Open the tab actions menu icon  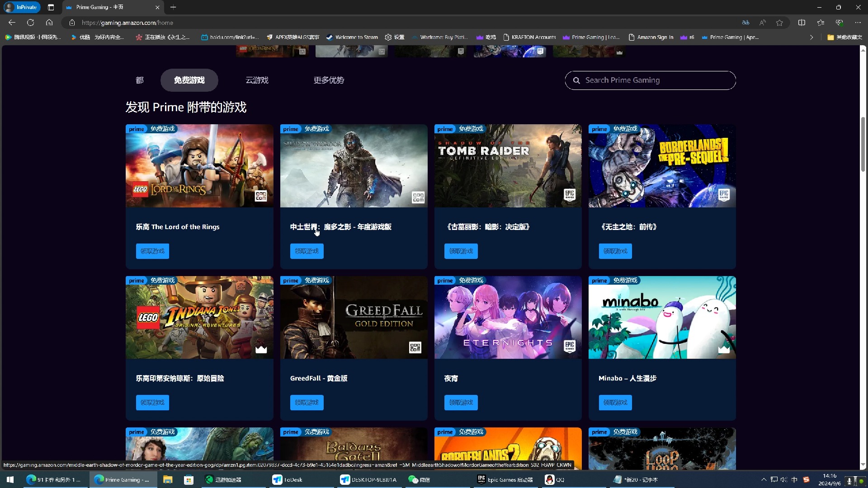point(51,7)
